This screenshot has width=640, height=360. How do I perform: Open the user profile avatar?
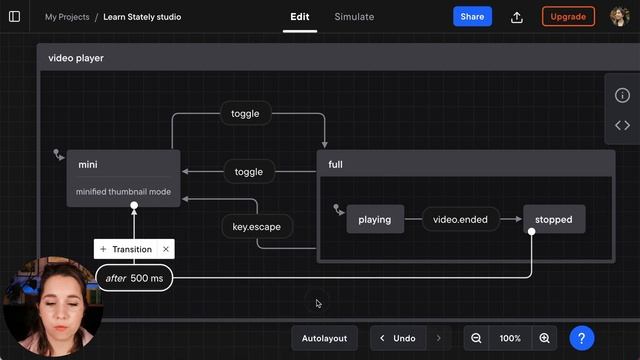(x=620, y=17)
